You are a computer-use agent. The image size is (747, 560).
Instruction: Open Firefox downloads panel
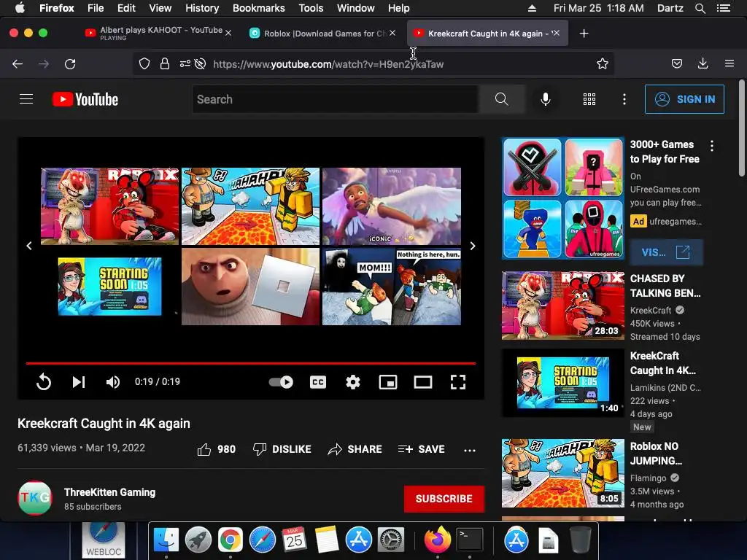point(703,64)
